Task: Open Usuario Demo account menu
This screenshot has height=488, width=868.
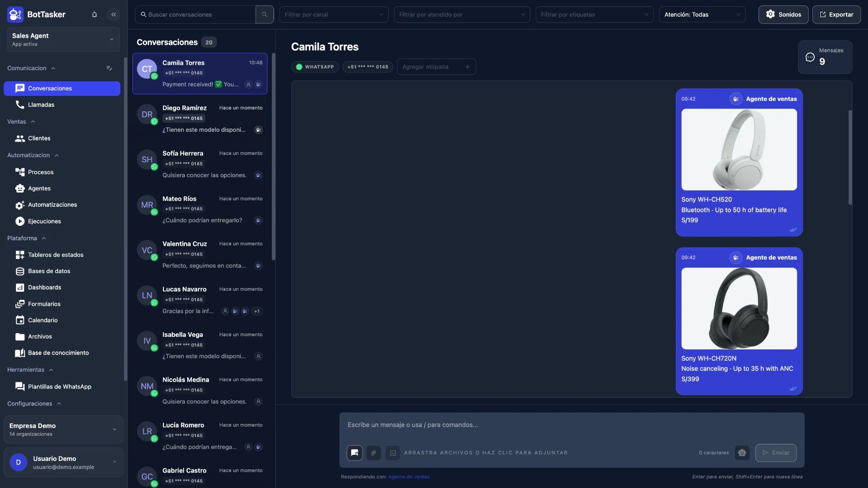Action: [x=63, y=463]
